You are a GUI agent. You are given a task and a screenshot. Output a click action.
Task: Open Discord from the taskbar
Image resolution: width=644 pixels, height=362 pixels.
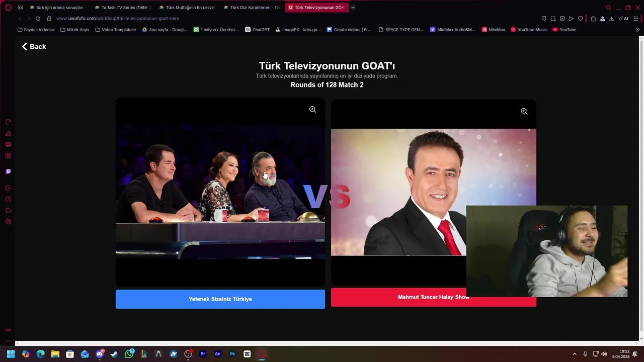pos(100,354)
